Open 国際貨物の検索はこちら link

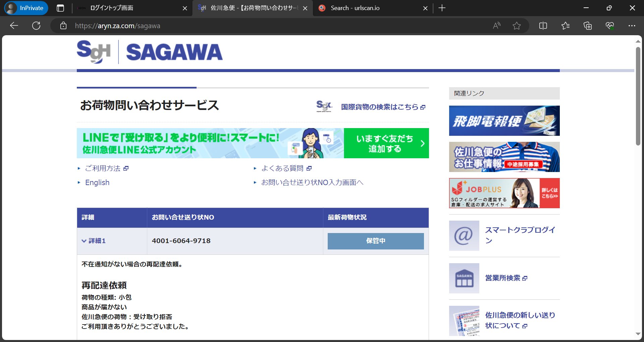coord(383,107)
